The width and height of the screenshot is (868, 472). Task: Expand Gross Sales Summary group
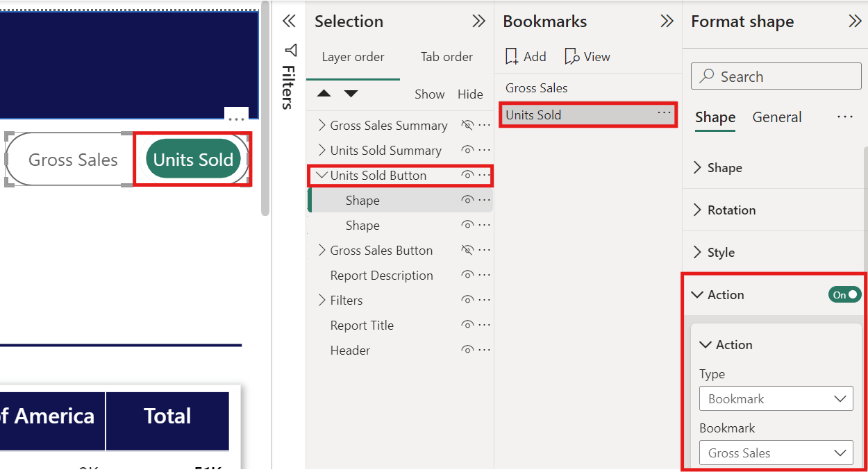tap(322, 126)
